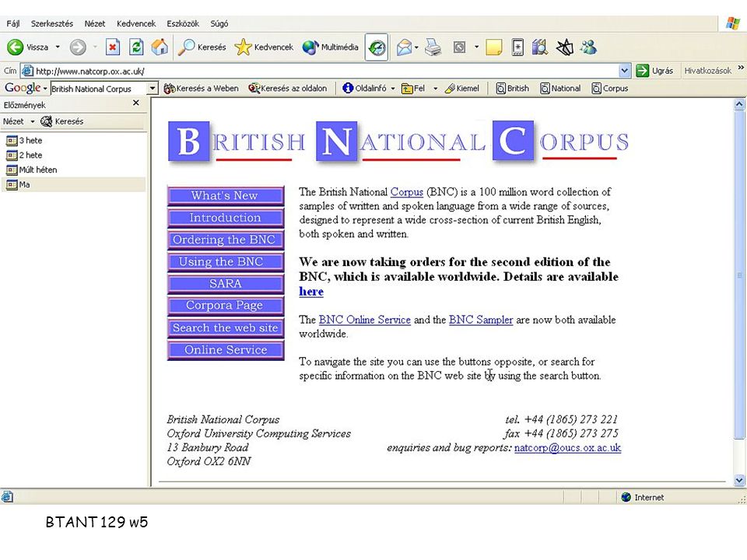Open the Multimédia toolbar button
The height and width of the screenshot is (560, 747).
click(330, 47)
